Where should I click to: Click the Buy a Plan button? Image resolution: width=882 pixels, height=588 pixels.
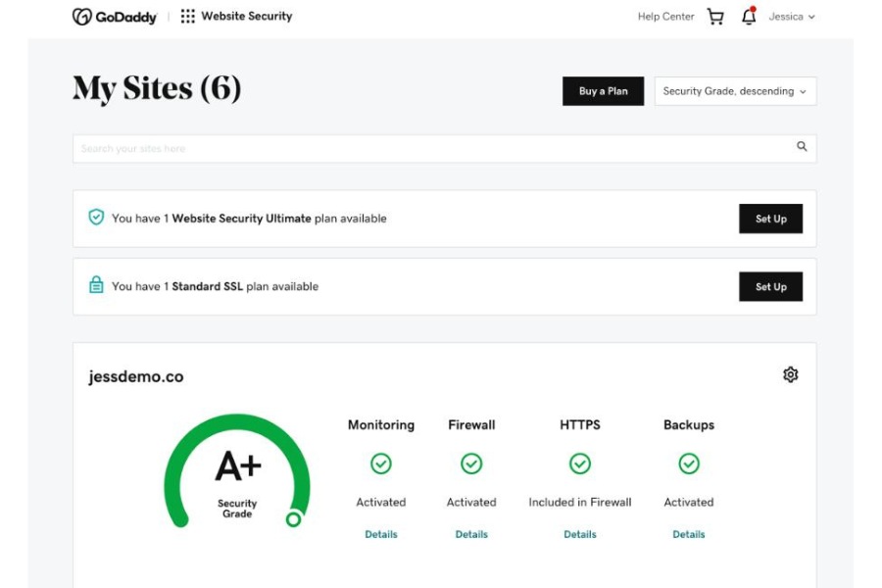[603, 91]
